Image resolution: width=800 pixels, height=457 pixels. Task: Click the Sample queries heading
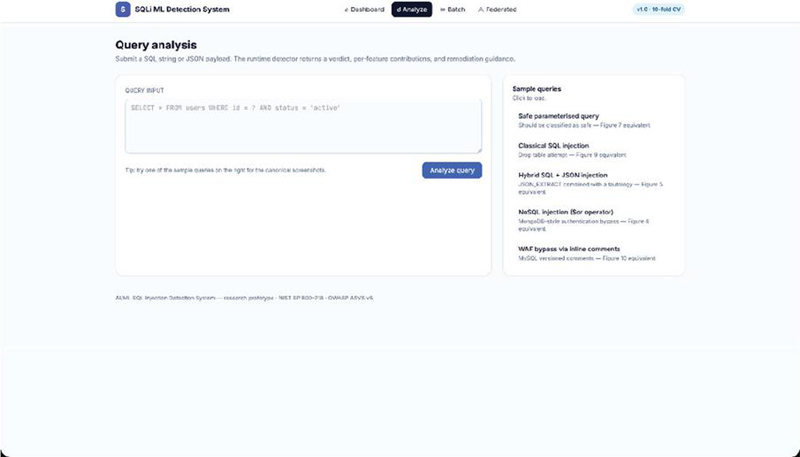click(x=536, y=89)
